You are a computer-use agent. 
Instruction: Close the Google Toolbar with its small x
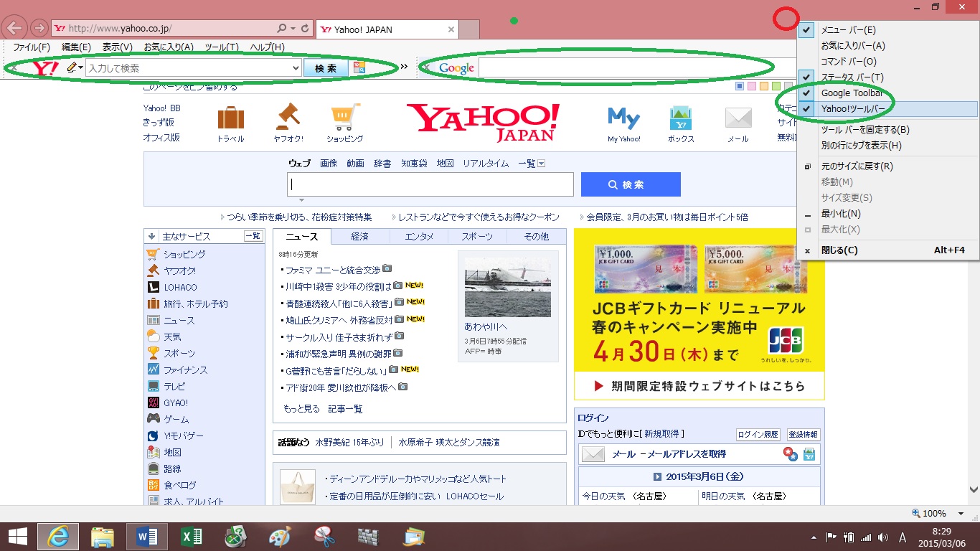click(428, 68)
